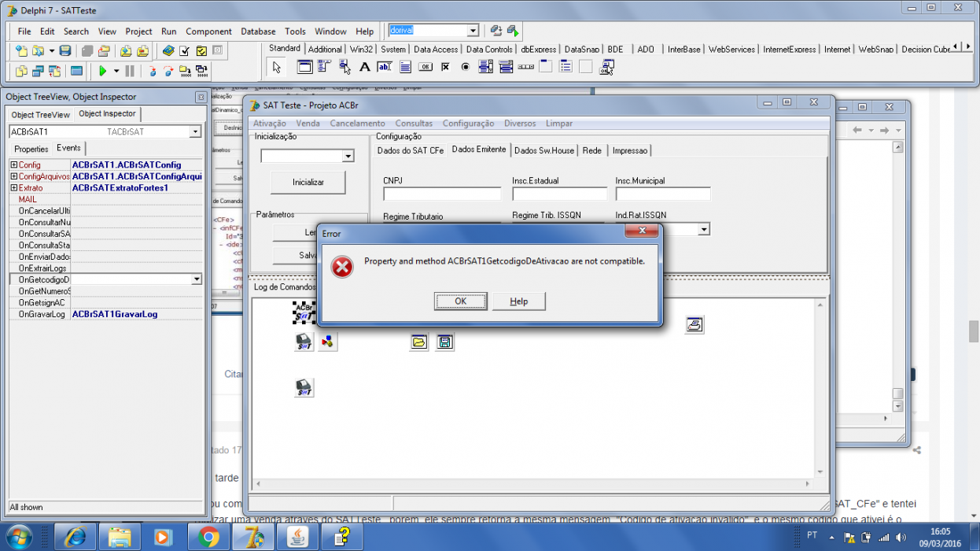Close the Error dialog

click(x=641, y=231)
